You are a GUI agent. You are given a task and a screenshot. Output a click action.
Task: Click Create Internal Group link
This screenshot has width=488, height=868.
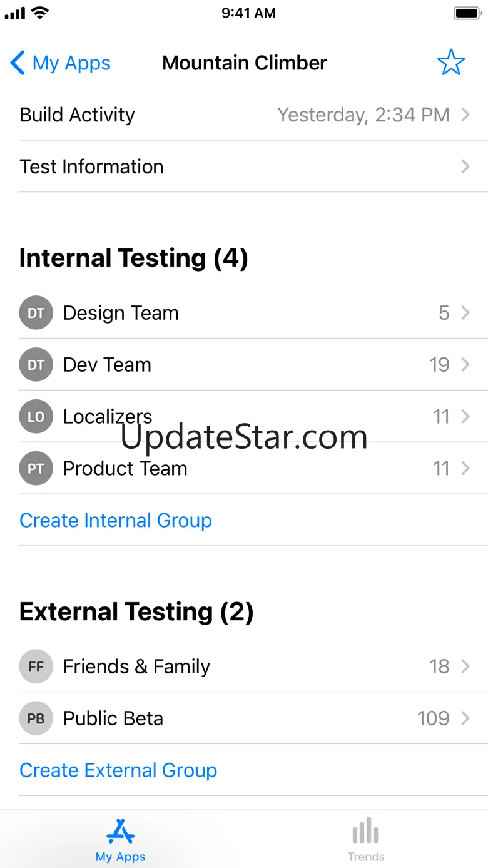(116, 521)
